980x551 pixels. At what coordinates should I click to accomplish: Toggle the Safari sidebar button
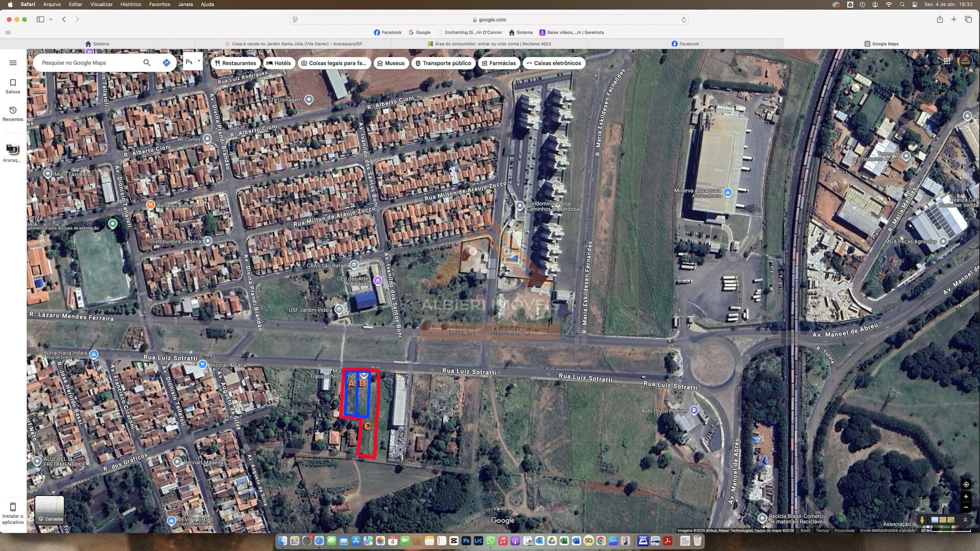pyautogui.click(x=40, y=19)
